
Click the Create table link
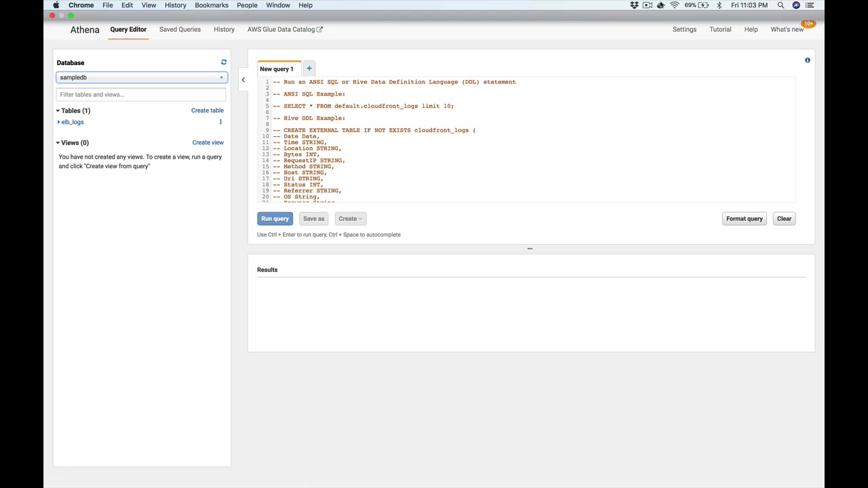coord(208,110)
